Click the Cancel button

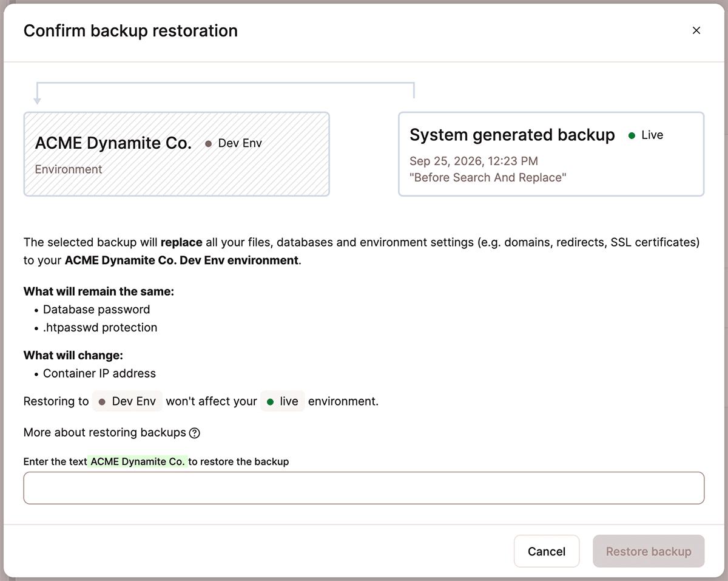(547, 551)
